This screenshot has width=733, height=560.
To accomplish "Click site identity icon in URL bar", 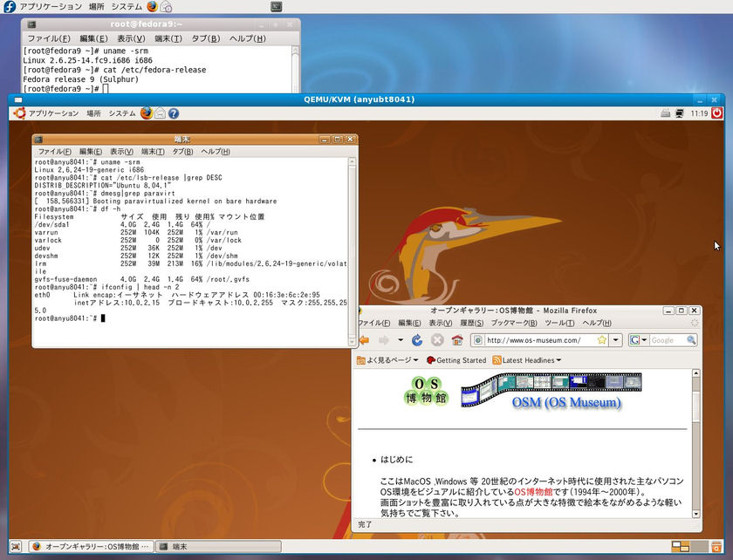I will pyautogui.click(x=478, y=340).
